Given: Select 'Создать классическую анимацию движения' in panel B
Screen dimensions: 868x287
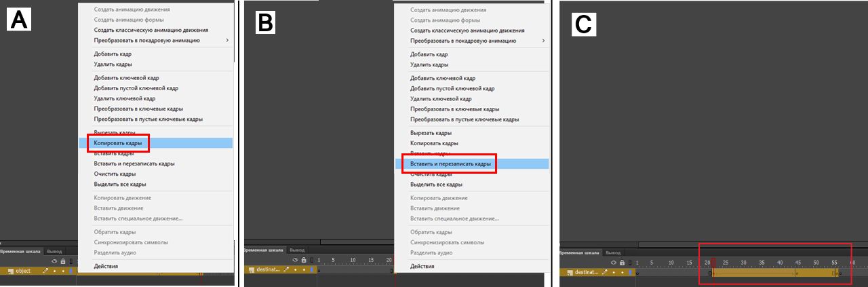Looking at the screenshot, I should 467,31.
